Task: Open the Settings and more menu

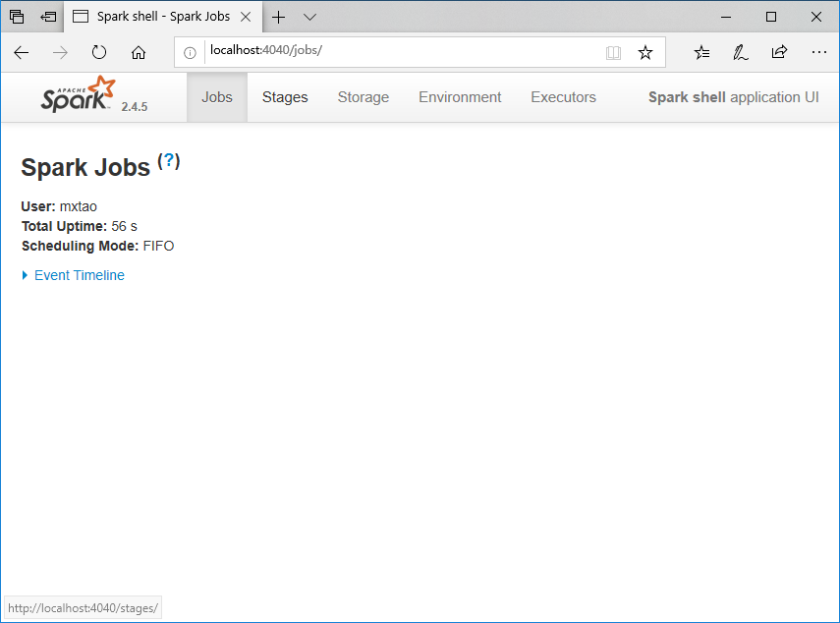Action: (818, 52)
